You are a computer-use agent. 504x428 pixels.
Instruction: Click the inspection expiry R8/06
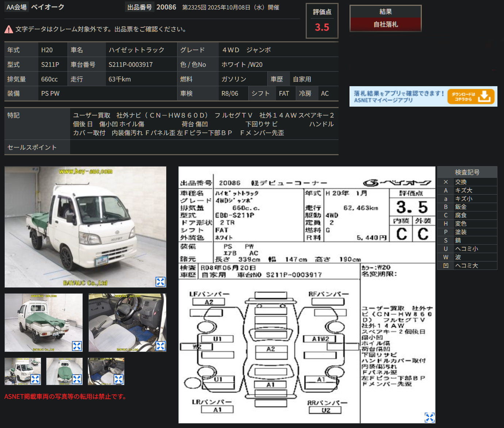coord(230,93)
